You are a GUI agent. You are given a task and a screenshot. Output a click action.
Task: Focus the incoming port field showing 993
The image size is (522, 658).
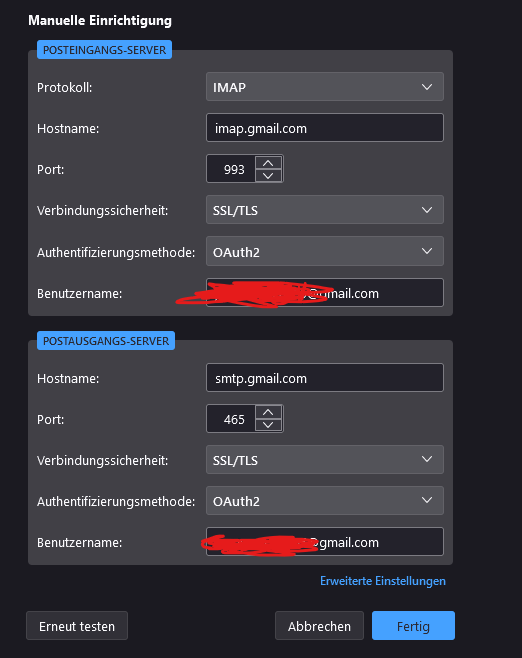click(x=231, y=169)
